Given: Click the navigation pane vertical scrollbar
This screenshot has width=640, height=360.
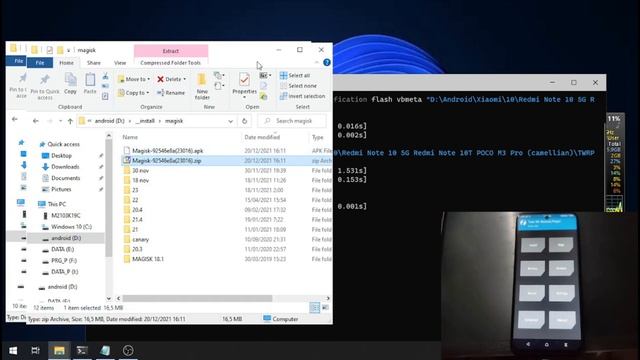Looking at the screenshot, I should pos(109,198).
